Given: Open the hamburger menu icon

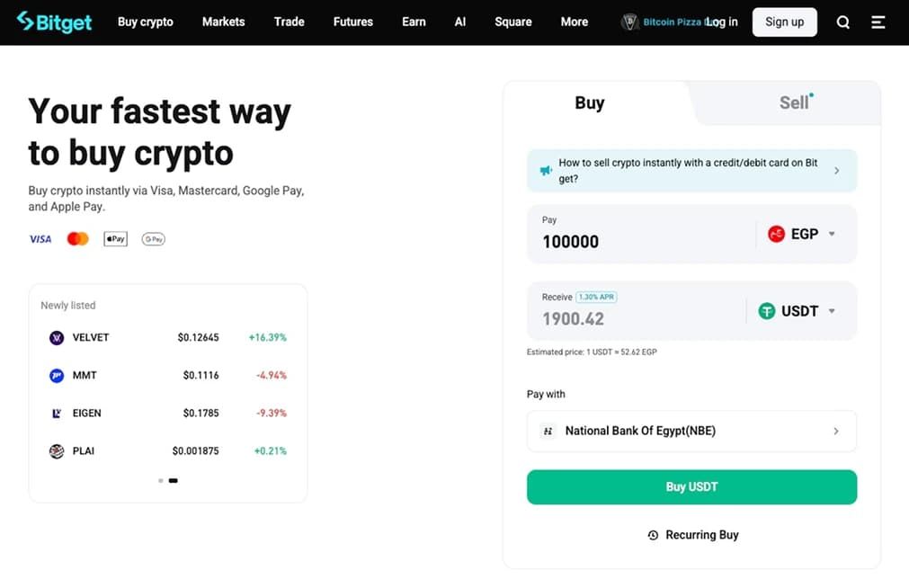Looking at the screenshot, I should point(878,22).
